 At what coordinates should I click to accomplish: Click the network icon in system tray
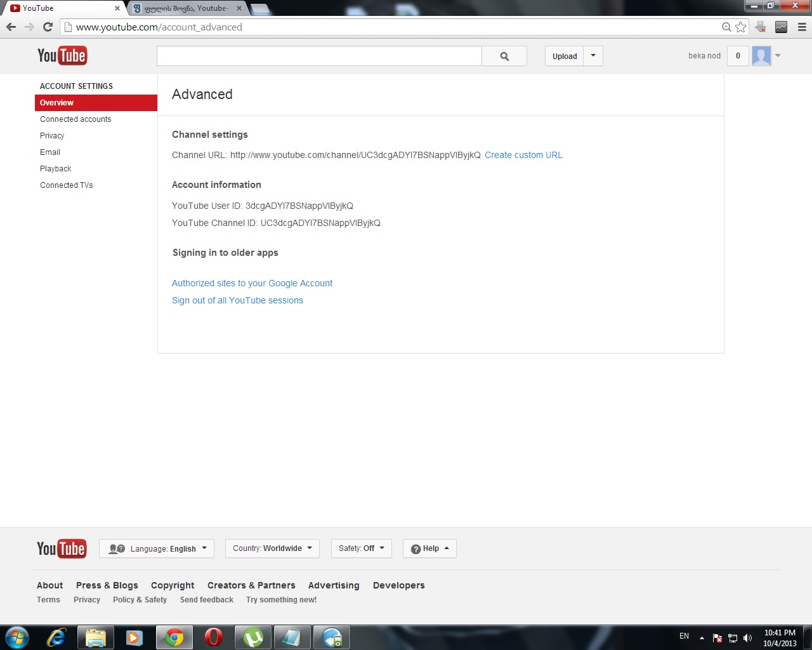733,638
